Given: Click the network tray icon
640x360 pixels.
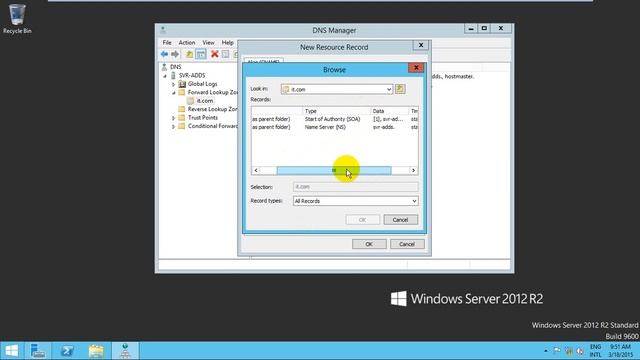Looking at the screenshot, I should 569,351.
